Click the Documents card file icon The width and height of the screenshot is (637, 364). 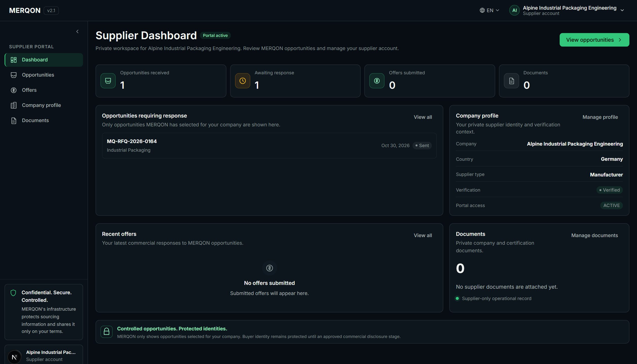[x=511, y=81]
